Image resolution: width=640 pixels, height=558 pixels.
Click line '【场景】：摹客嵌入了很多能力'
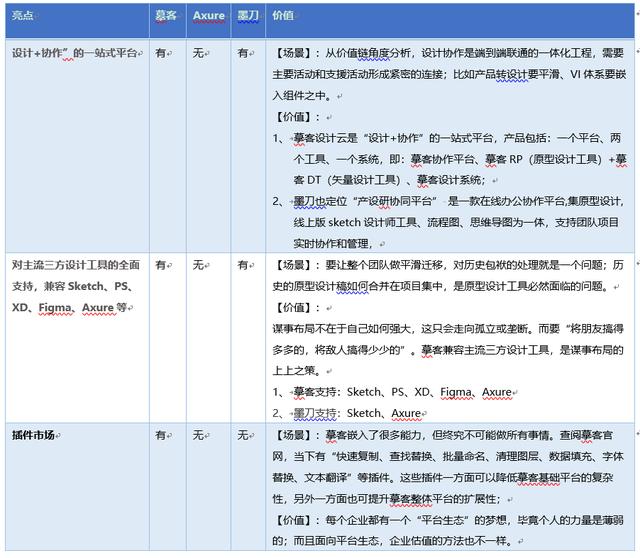[x=442, y=436]
